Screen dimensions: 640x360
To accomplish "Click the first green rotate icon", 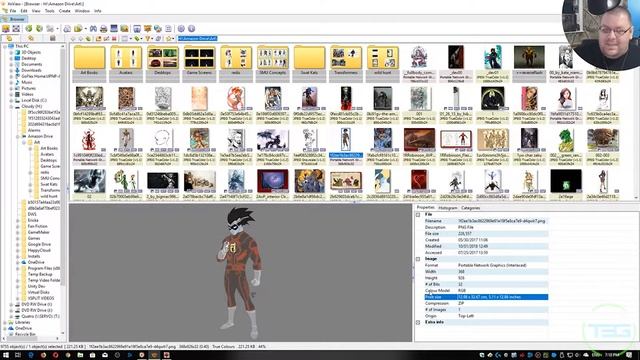I will coord(29,29).
